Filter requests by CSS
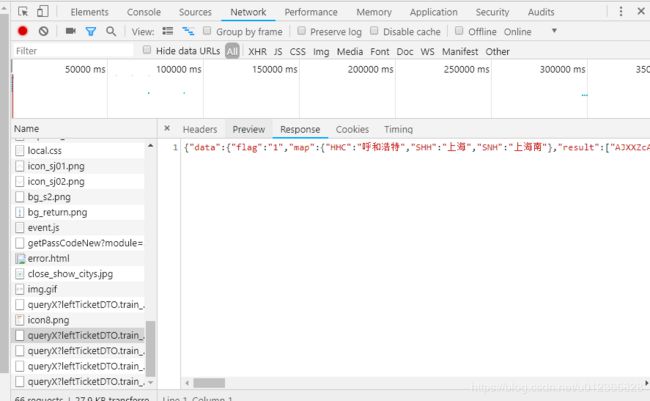 tap(298, 51)
